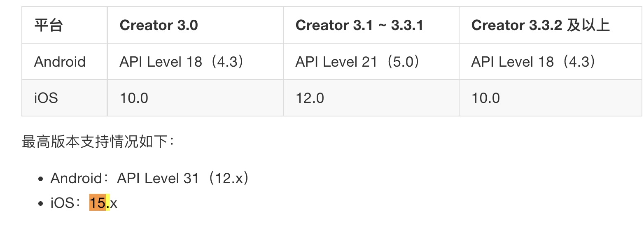Select iOS version 10.0 under Creator 3.0
This screenshot has width=644, height=228.
click(x=134, y=98)
